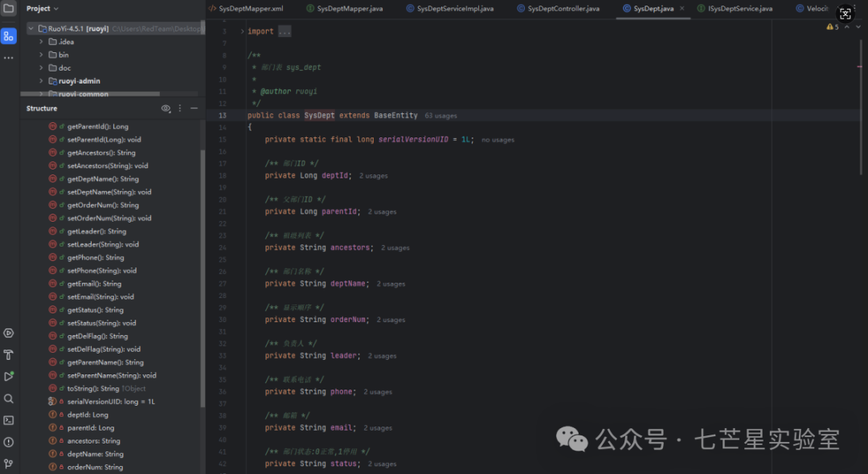Click the Project tree horizontal scrollbar

[90, 94]
